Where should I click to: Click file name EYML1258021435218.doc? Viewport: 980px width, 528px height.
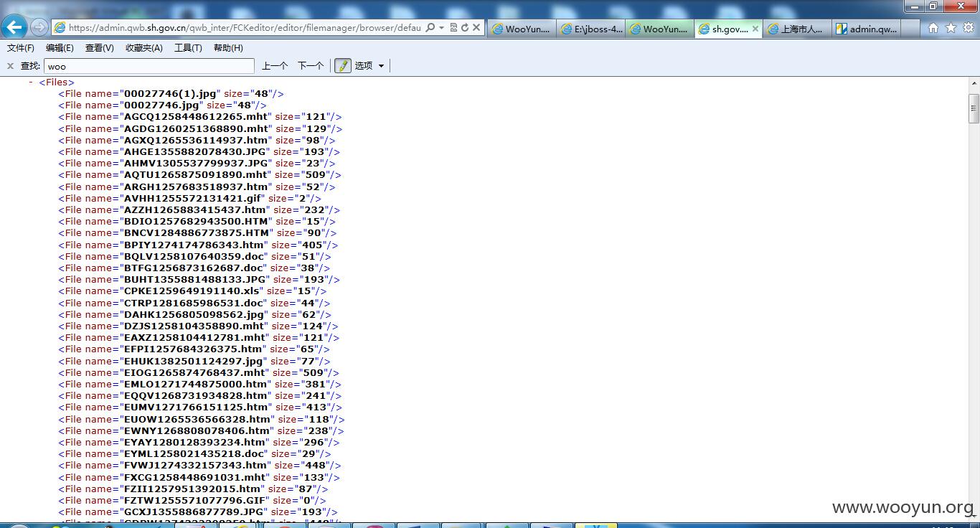pyautogui.click(x=194, y=454)
